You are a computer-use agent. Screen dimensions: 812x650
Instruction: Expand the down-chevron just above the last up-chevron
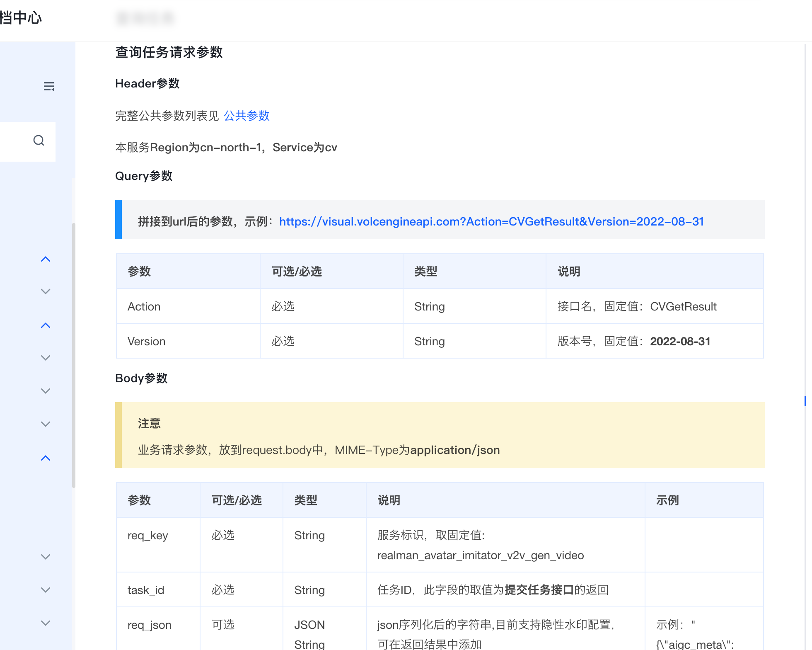pyautogui.click(x=46, y=424)
